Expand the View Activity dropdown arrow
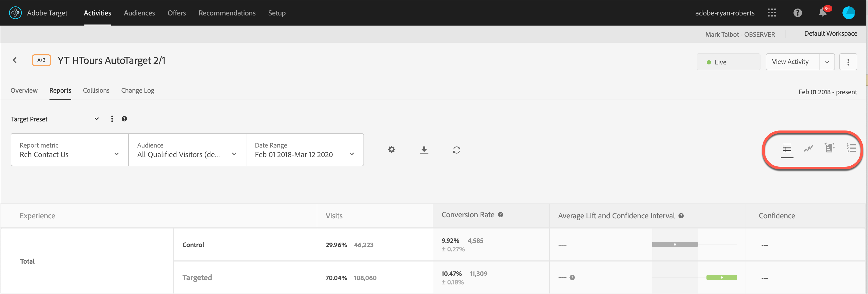The height and width of the screenshot is (294, 868). [x=826, y=62]
